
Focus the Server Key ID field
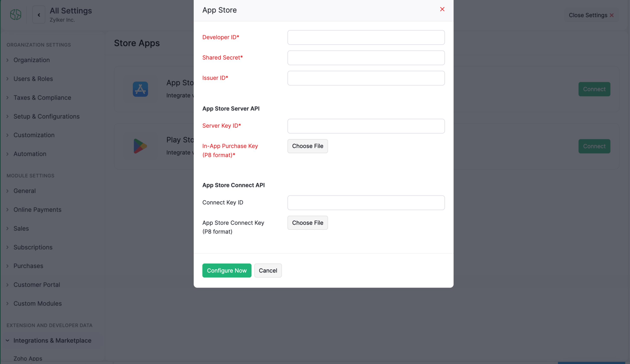[366, 126]
